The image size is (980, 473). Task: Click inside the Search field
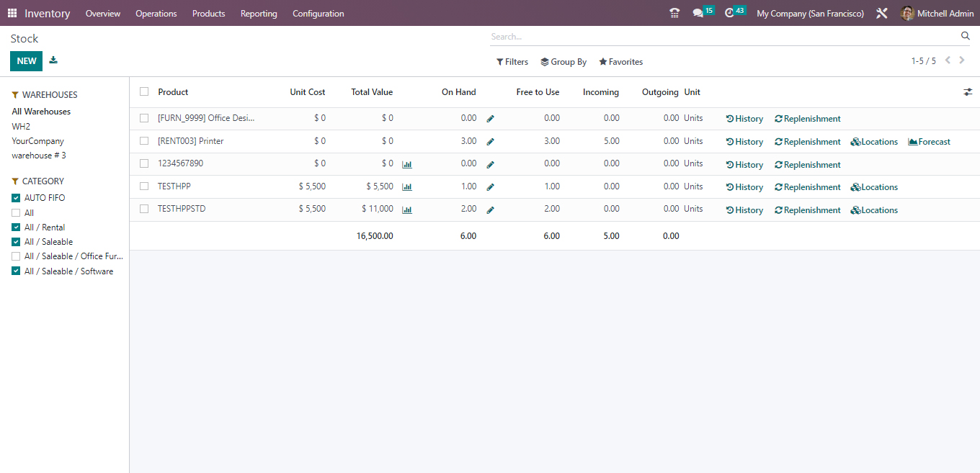click(649, 36)
